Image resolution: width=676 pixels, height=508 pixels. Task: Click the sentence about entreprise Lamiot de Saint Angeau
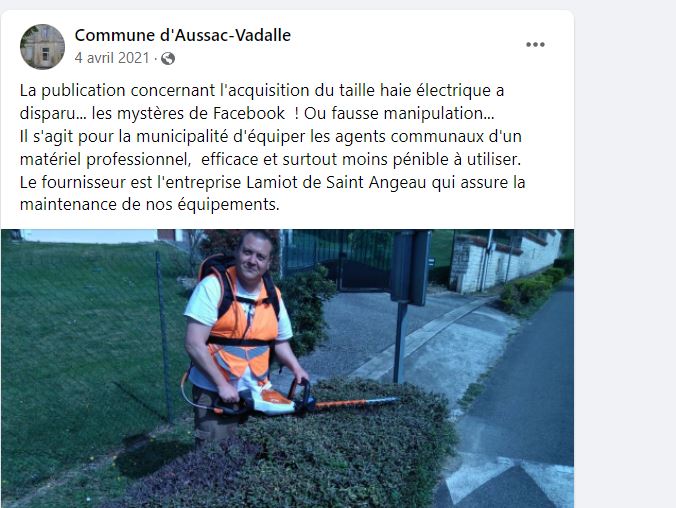[x=272, y=182]
